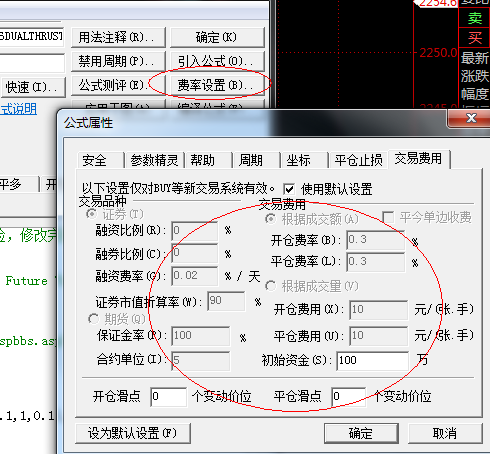Open 费率设置(B) fee settings

pos(217,86)
